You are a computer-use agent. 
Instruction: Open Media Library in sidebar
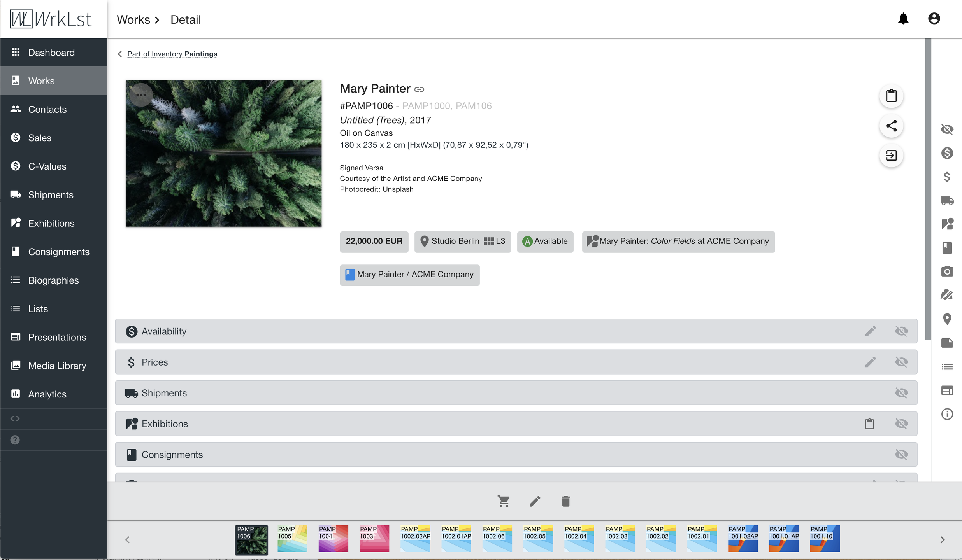pyautogui.click(x=57, y=366)
